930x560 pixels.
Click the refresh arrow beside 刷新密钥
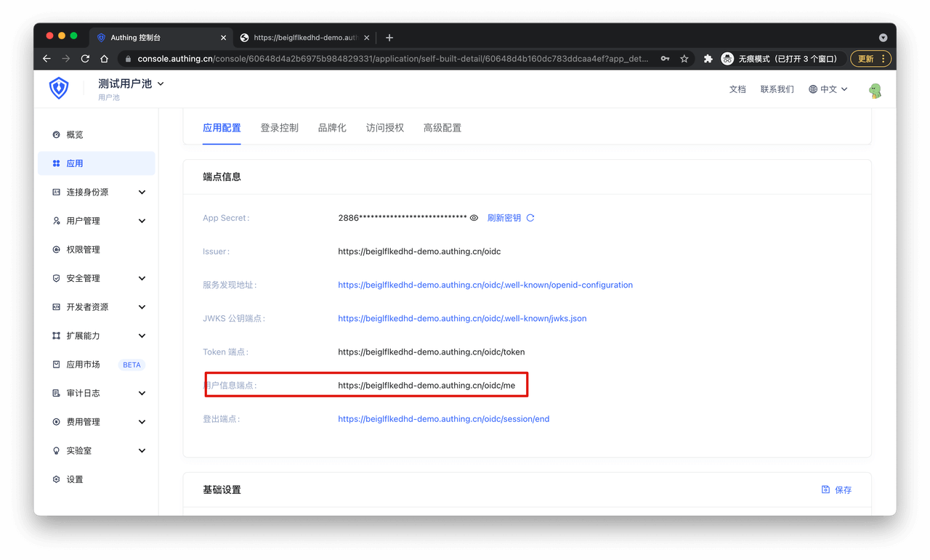[x=530, y=218]
